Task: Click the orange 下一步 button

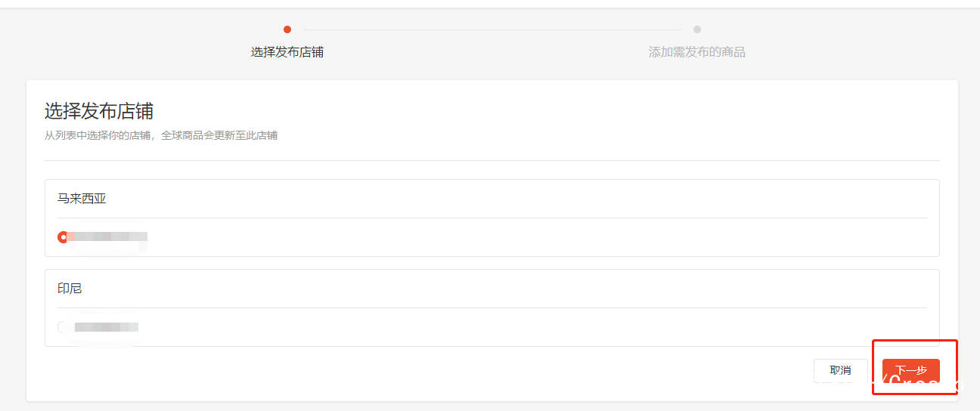Action: [x=910, y=370]
